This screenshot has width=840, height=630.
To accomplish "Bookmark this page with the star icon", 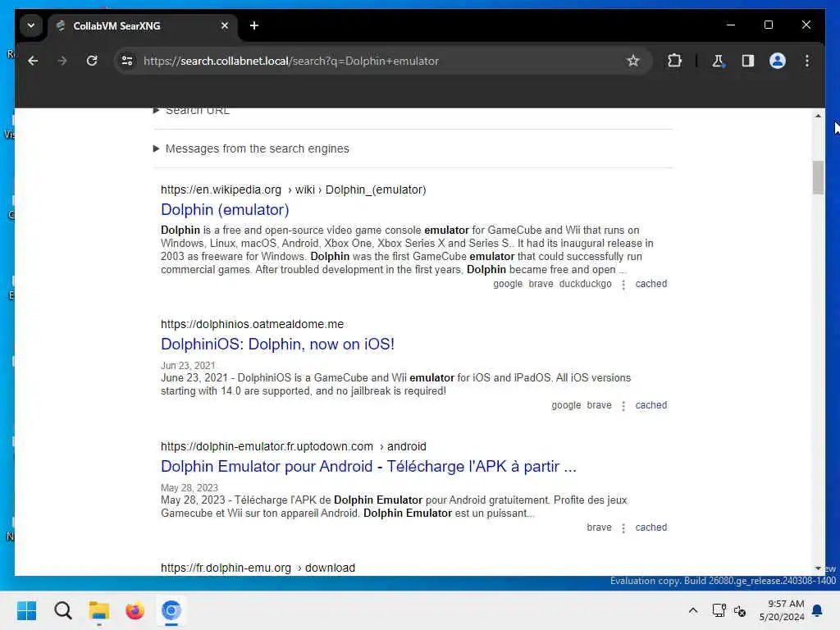I will [632, 61].
